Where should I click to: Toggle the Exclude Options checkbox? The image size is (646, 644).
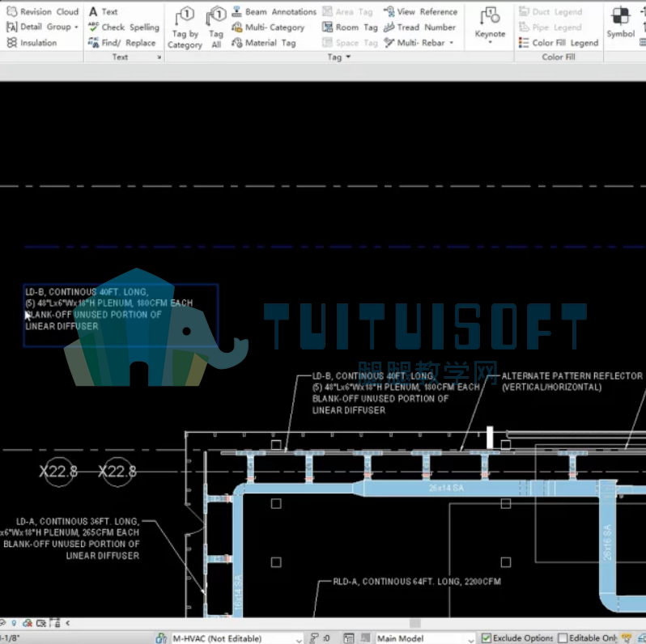[x=487, y=638]
